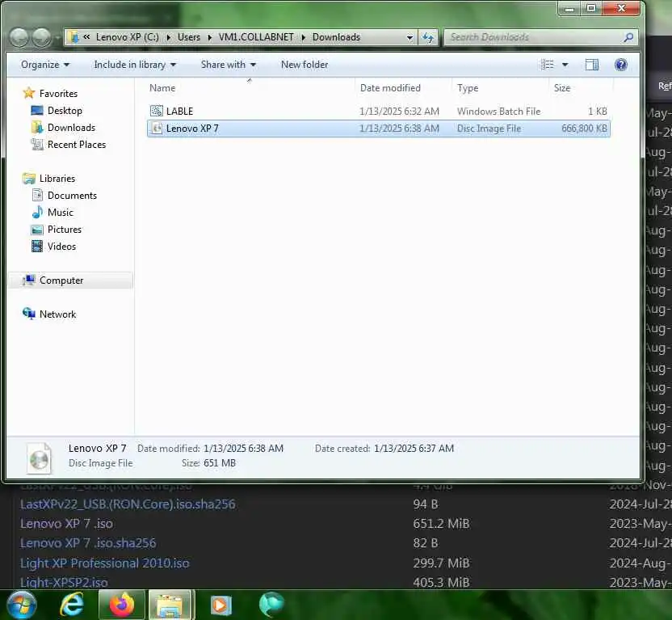The width and height of the screenshot is (672, 620).
Task: Select the Lenovo XP 7 disc image icon
Action: [157, 129]
